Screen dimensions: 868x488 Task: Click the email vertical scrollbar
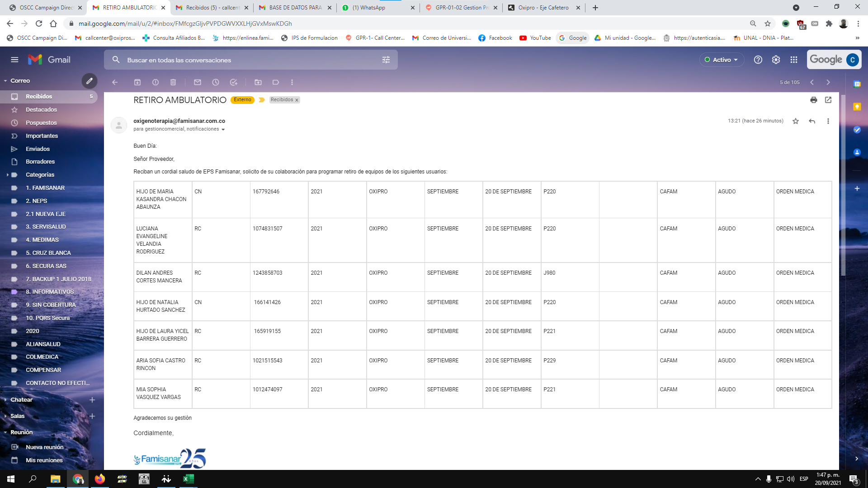click(x=843, y=184)
